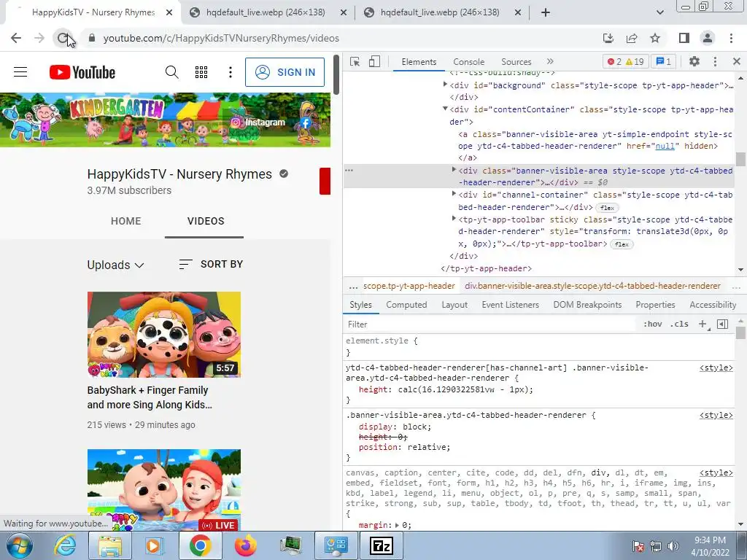Bookmark this page with the star icon
This screenshot has height=560, width=747.
point(655,38)
